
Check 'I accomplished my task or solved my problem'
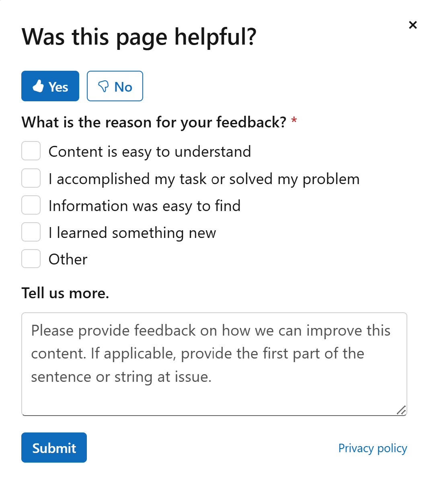tap(31, 178)
